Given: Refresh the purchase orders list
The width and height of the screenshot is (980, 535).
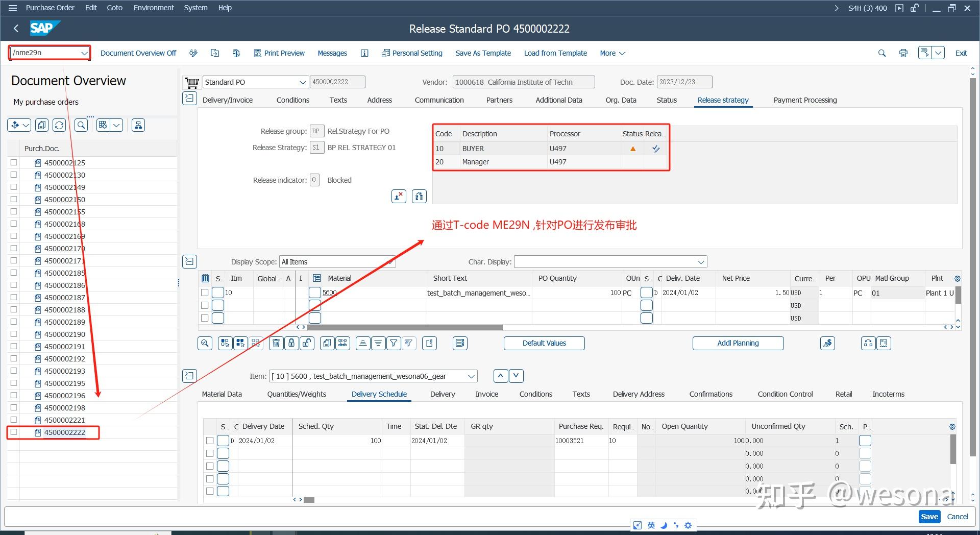Looking at the screenshot, I should [59, 125].
